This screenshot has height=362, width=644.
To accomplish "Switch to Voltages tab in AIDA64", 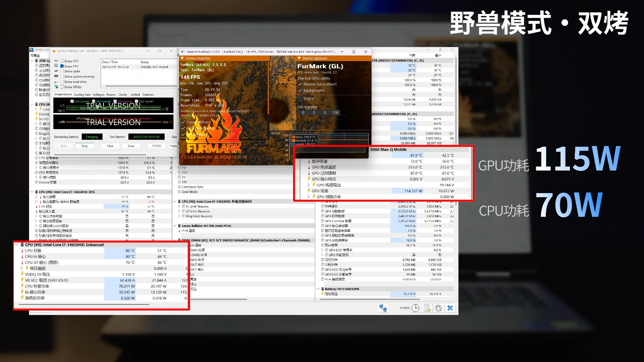I will pos(99,95).
